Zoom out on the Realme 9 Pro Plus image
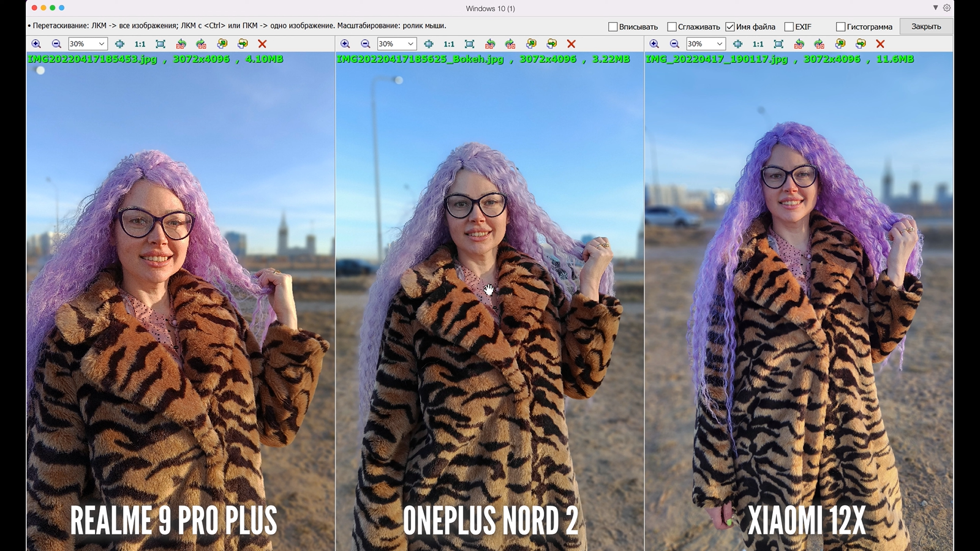Screen dimensions: 980x551 tap(56, 44)
